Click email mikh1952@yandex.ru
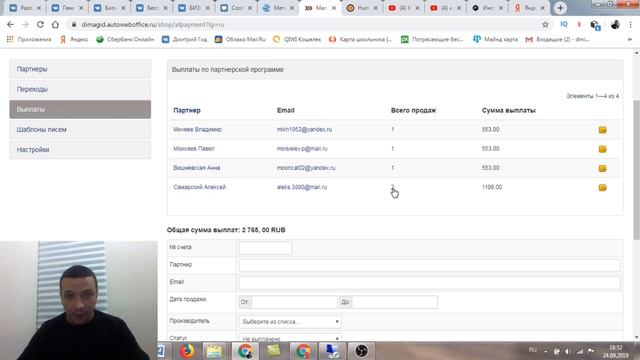Viewport: 640px width, 360px height. point(304,129)
